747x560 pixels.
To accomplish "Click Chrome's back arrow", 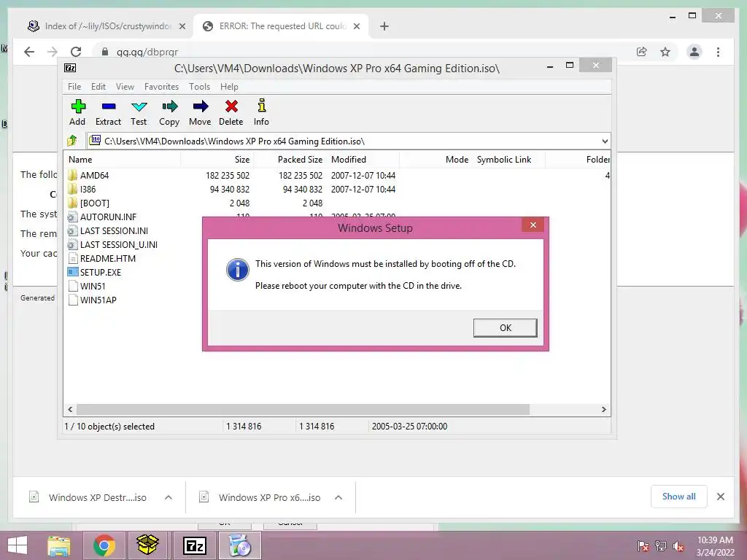I will click(29, 52).
